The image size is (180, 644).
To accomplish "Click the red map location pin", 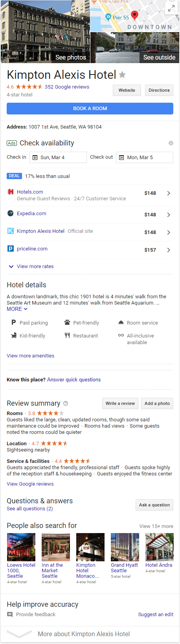I will click(x=134, y=16).
